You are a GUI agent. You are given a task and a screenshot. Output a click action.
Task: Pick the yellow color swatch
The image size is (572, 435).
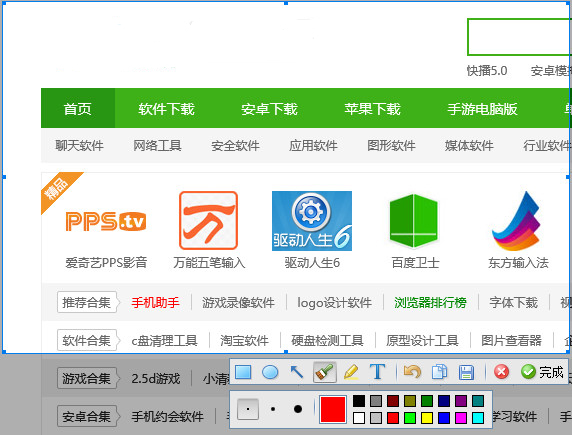coord(427,418)
